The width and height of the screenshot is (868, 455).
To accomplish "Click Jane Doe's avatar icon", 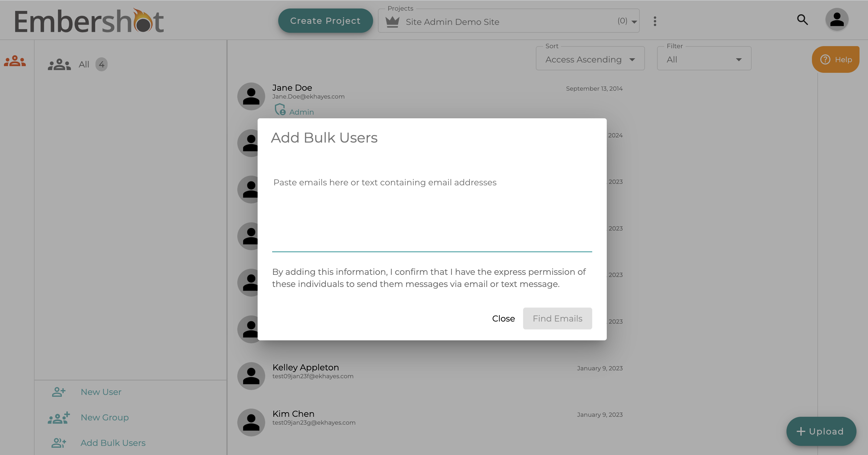I will click(x=251, y=96).
